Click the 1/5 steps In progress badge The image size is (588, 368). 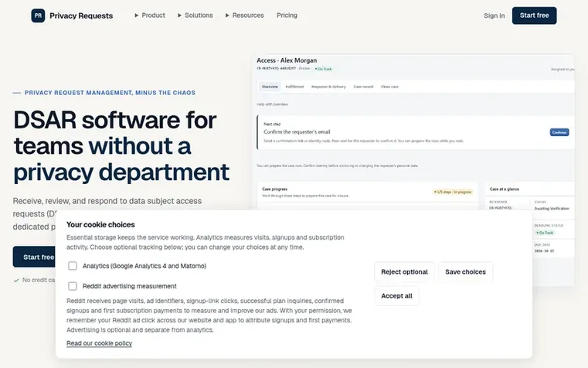[453, 192]
